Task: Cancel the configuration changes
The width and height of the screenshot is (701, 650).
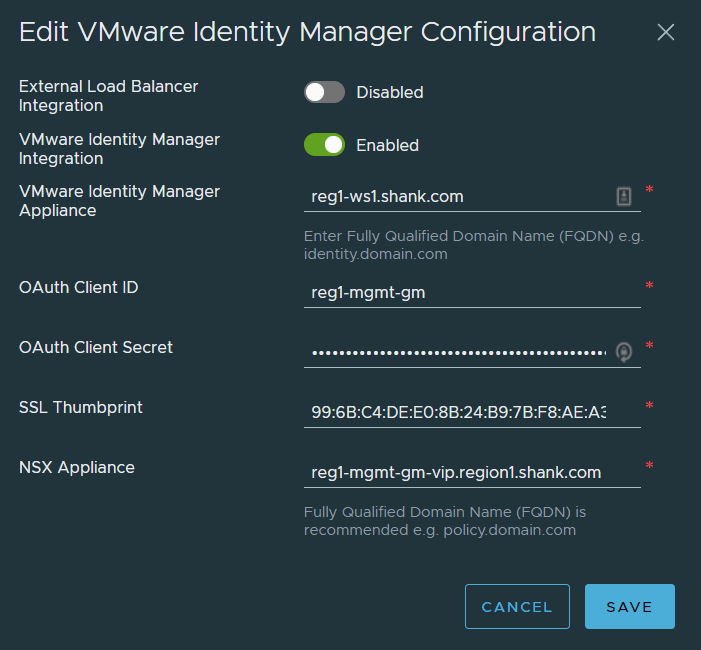Action: (517, 607)
